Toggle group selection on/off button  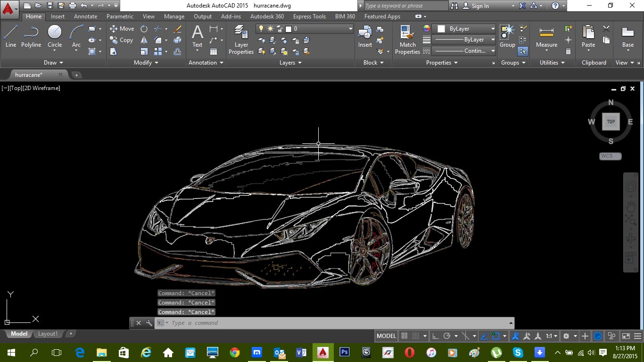pos(522,51)
